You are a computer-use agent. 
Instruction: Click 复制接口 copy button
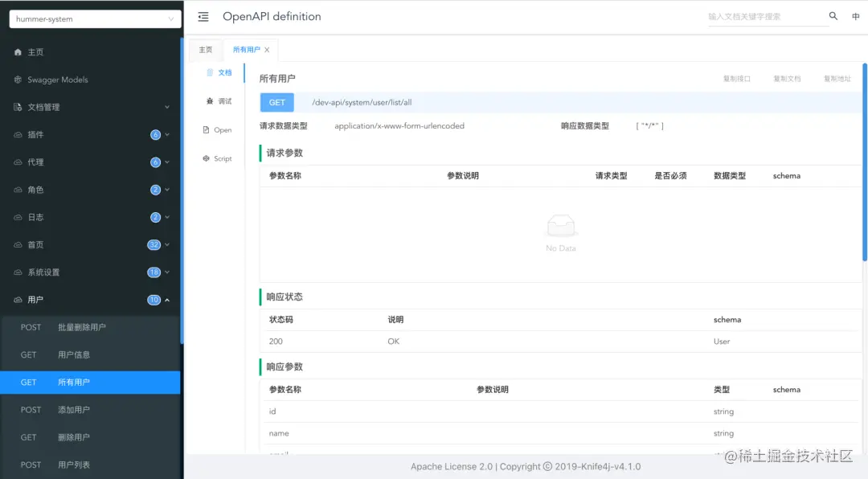737,79
